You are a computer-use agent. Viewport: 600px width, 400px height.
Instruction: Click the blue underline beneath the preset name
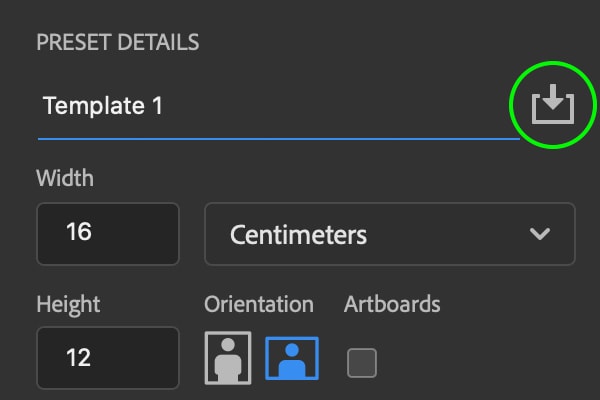pos(279,139)
